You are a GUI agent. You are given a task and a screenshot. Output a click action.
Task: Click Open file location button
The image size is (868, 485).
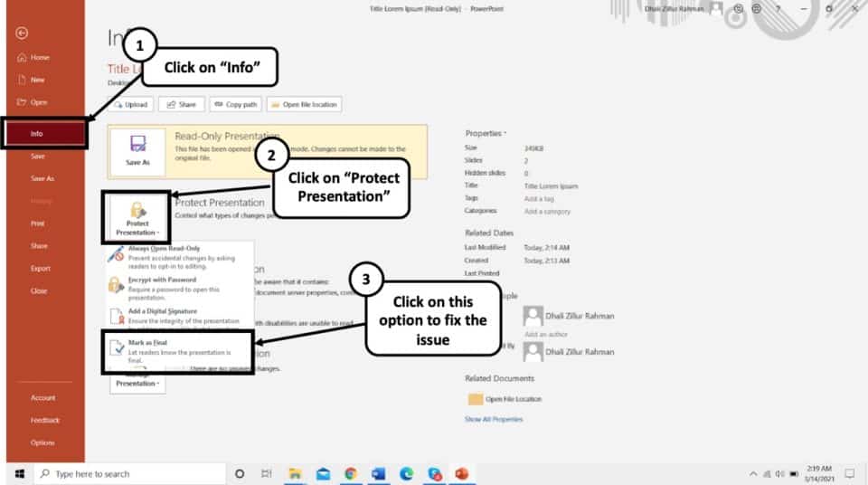pyautogui.click(x=305, y=104)
